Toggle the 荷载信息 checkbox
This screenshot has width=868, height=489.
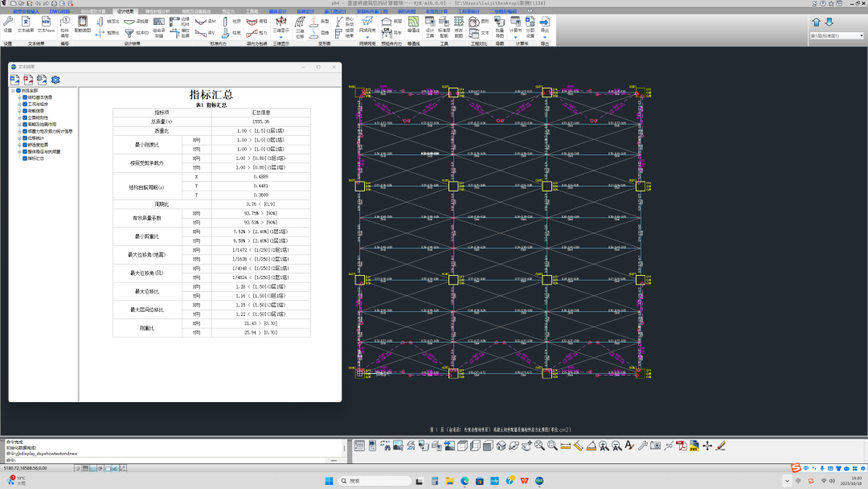tap(25, 111)
